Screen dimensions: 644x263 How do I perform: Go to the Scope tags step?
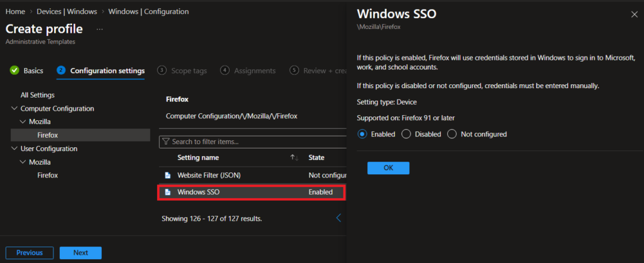182,70
